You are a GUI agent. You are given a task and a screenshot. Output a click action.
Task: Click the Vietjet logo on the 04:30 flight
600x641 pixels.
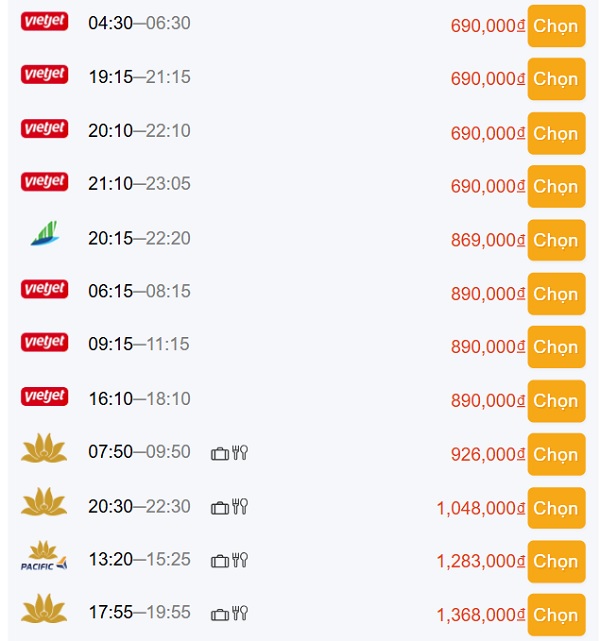[x=44, y=21]
